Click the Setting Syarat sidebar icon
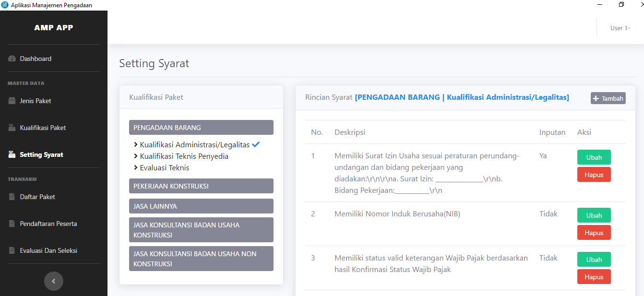Image resolution: width=644 pixels, height=296 pixels. pos(12,154)
